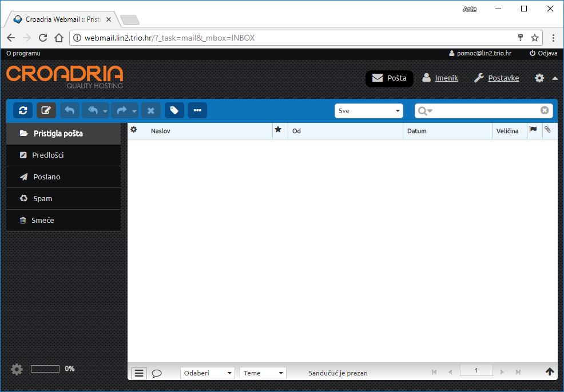Open the Postavke settings tab
564x392 pixels.
coord(497,78)
